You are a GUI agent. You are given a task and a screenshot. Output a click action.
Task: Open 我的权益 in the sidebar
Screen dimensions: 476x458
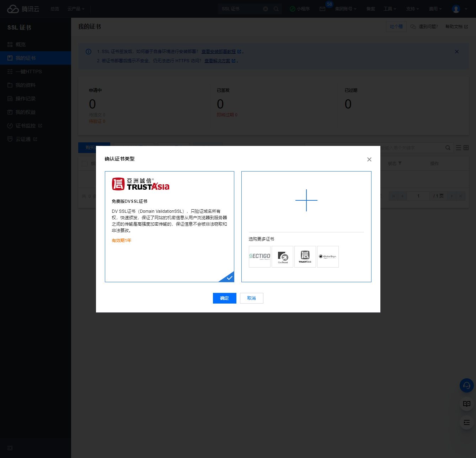pos(36,112)
